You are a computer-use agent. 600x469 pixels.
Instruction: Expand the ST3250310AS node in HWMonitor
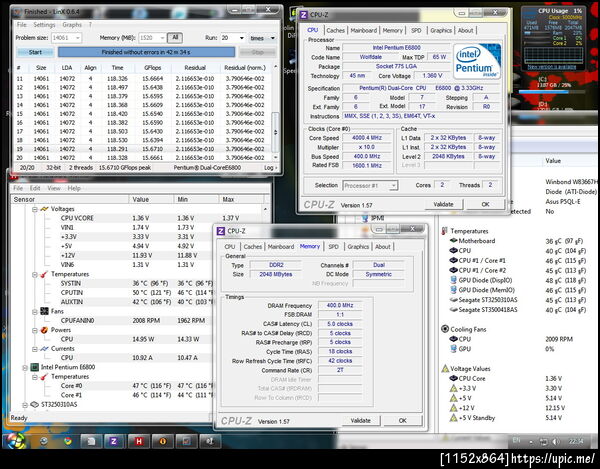pyautogui.click(x=25, y=405)
